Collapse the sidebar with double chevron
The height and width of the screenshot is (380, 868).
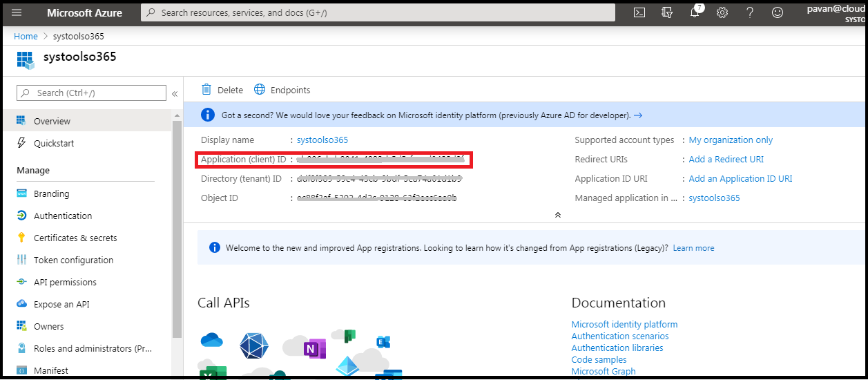pyautogui.click(x=175, y=93)
